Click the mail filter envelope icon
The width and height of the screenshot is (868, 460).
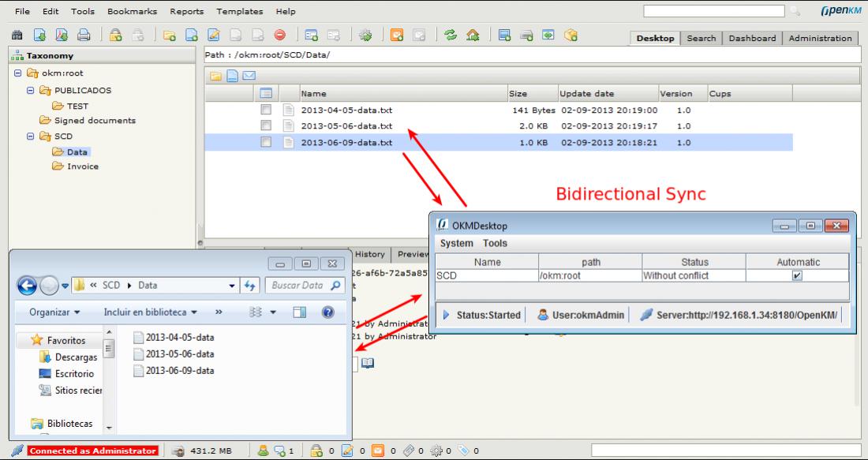click(x=248, y=76)
